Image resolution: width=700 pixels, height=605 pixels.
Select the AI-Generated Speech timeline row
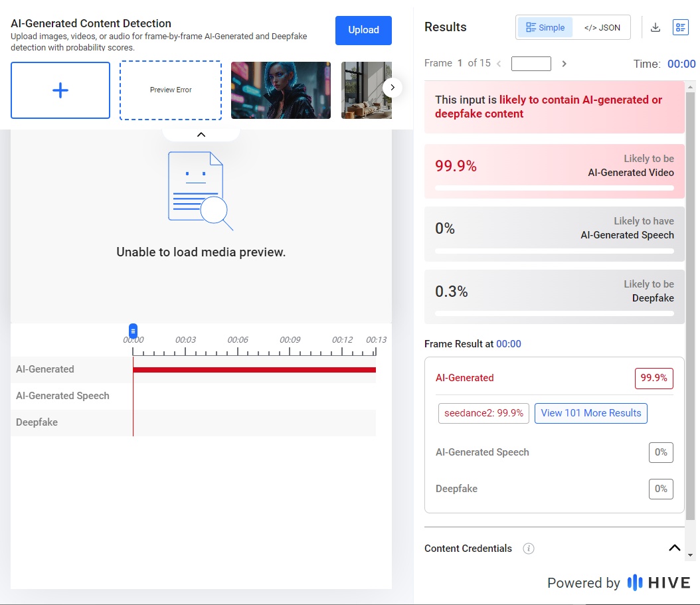(x=193, y=396)
